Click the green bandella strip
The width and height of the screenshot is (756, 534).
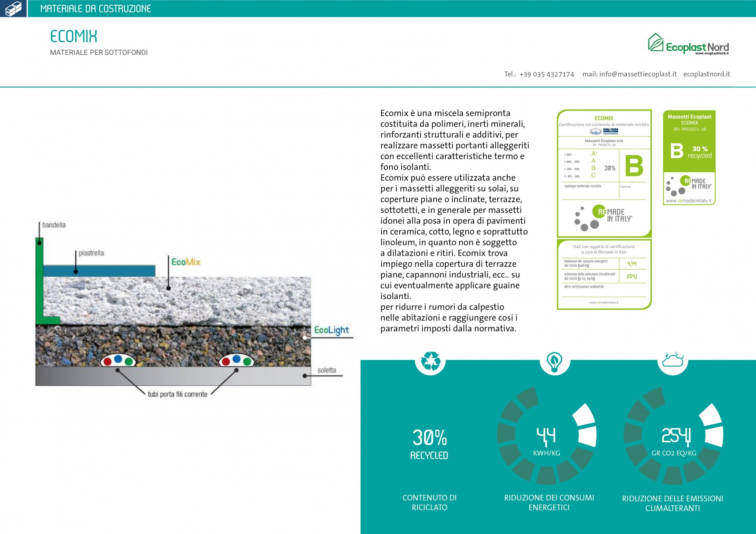pyautogui.click(x=39, y=280)
